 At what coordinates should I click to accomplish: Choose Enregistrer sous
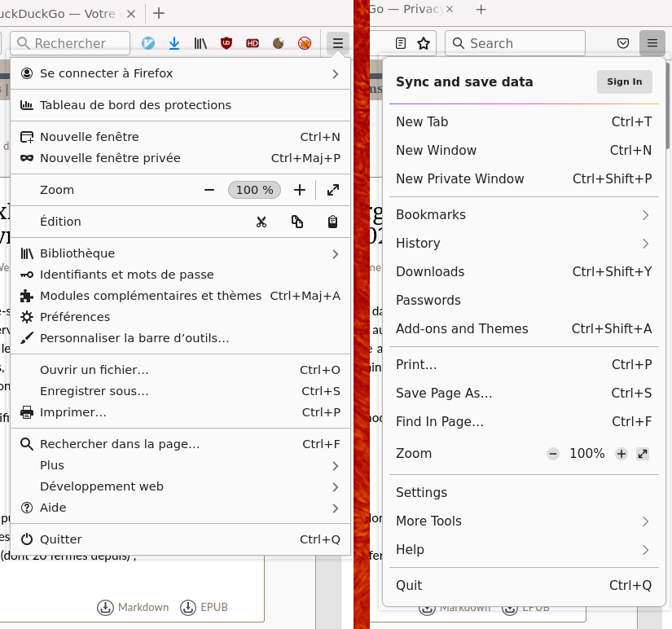tap(181, 391)
